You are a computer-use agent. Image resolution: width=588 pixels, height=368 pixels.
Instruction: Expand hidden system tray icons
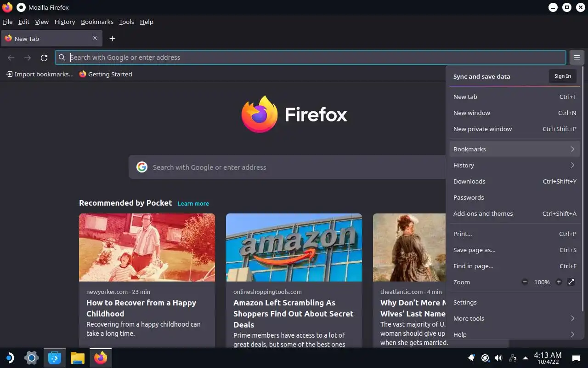pos(526,358)
